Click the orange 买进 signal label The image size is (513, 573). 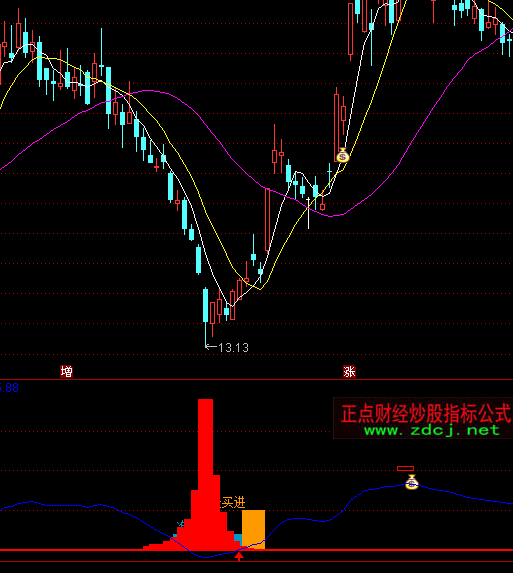[233, 502]
